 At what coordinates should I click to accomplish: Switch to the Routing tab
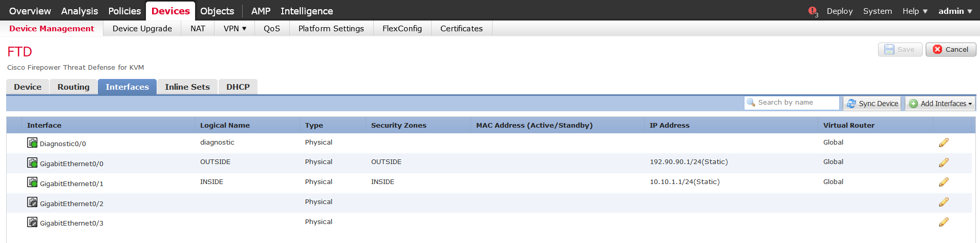coord(73,87)
